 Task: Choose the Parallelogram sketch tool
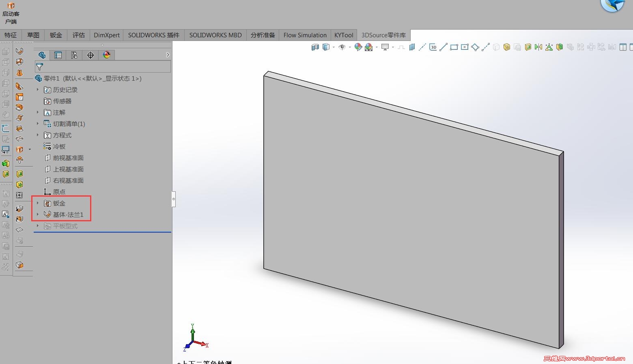[x=475, y=47]
